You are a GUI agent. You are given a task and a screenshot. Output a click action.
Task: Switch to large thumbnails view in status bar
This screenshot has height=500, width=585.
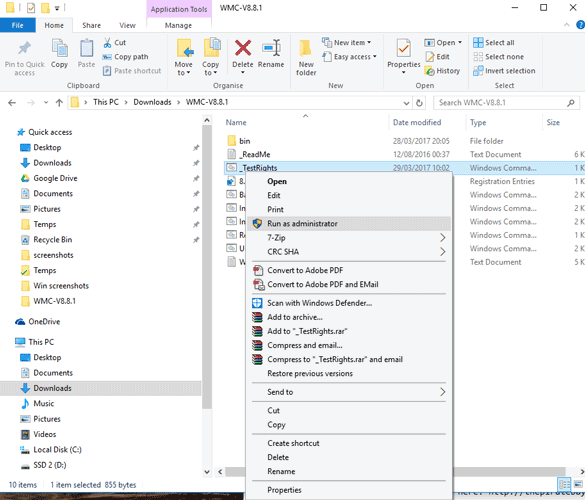pyautogui.click(x=578, y=484)
